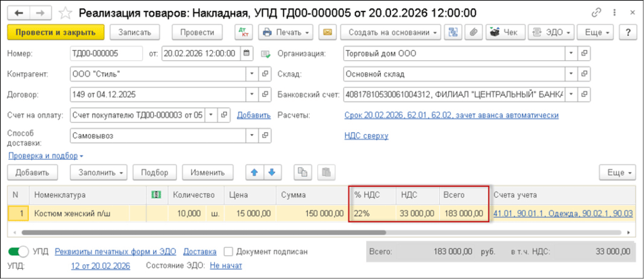644x279 pixels.
Task: Move the row up with arrow icon
Action: point(255,173)
